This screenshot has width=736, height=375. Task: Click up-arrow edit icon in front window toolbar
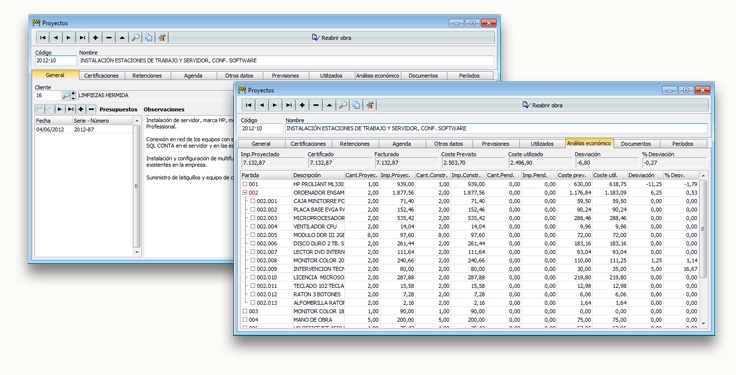(330, 106)
